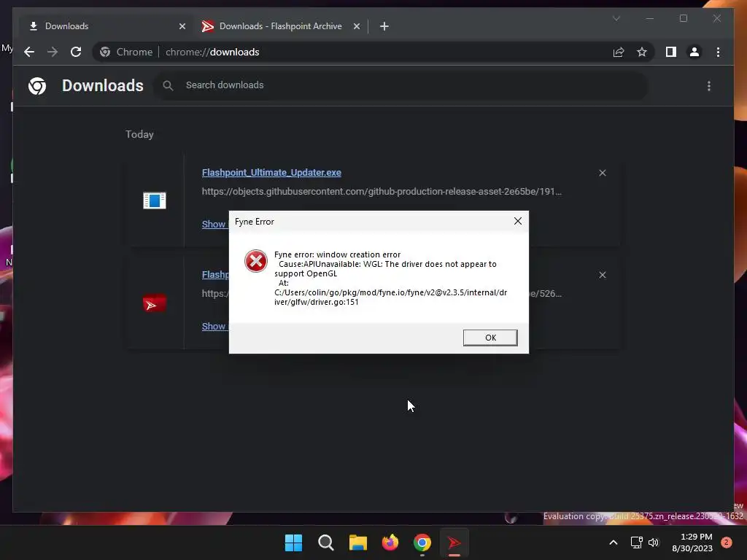The width and height of the screenshot is (747, 560).
Task: Click the Chrome logo beside Downloads title
Action: tap(37, 86)
